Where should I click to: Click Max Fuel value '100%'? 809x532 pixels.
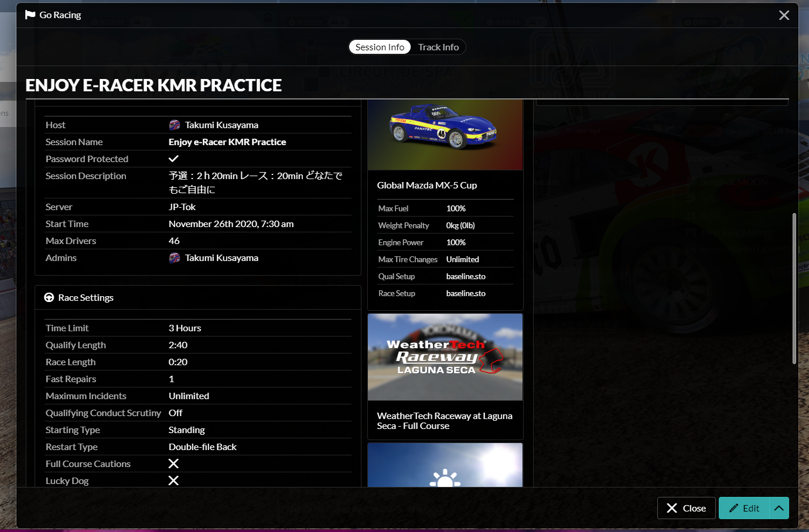tap(456, 208)
